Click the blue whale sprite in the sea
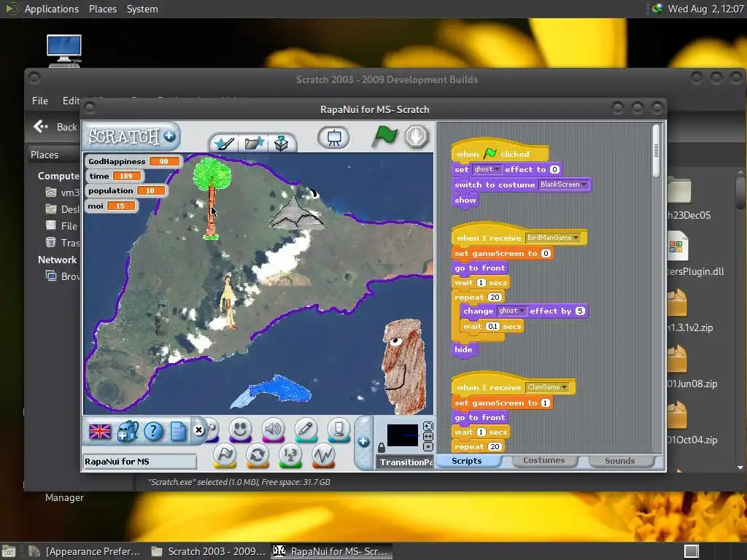 tap(271, 392)
